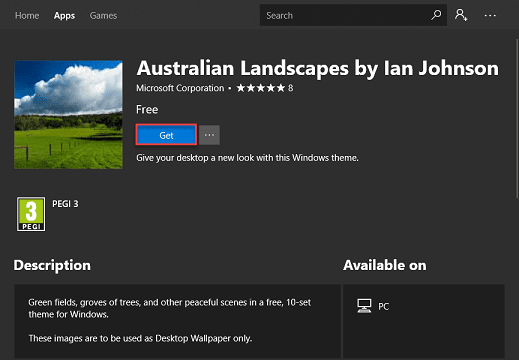
Task: Open the See more menu in header
Action: pos(490,15)
